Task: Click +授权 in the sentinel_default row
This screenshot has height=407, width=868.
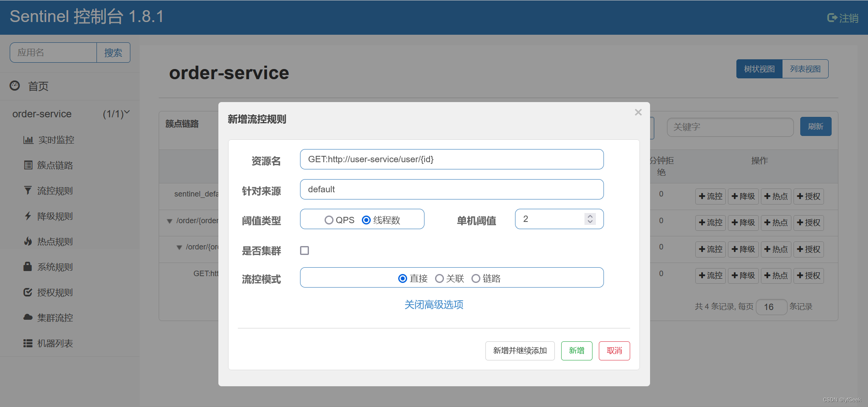Action: pos(808,196)
